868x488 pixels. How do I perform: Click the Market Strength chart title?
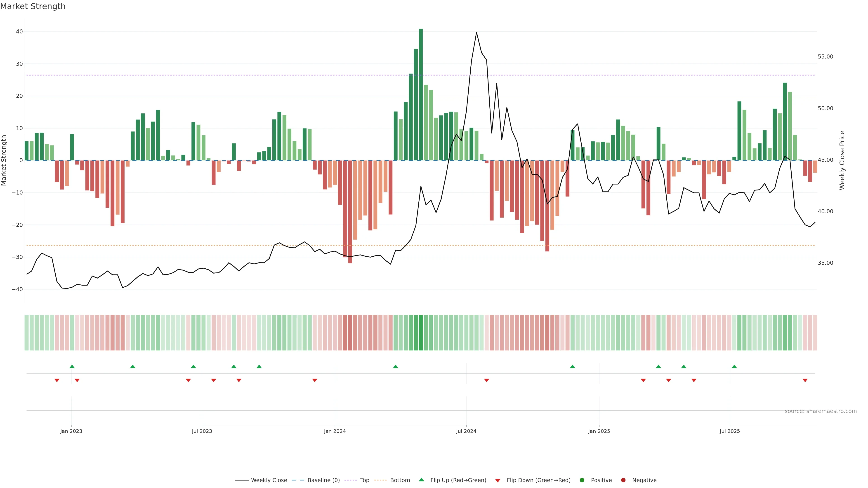(x=33, y=6)
